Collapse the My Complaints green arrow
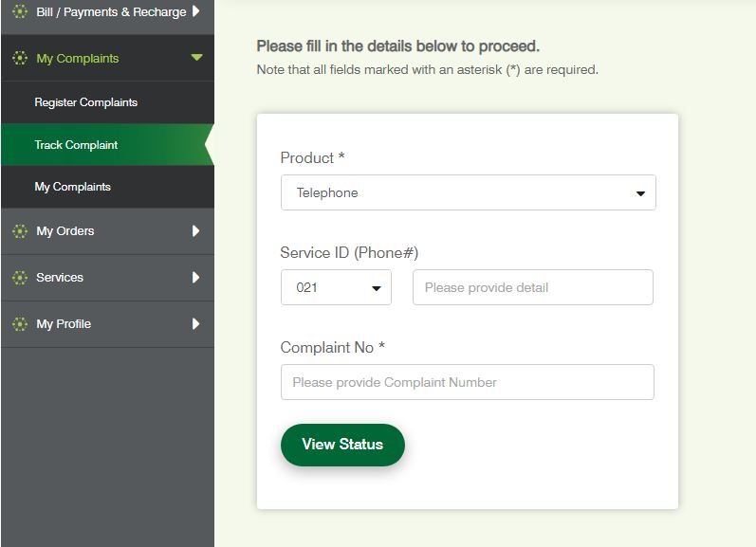 [196, 57]
